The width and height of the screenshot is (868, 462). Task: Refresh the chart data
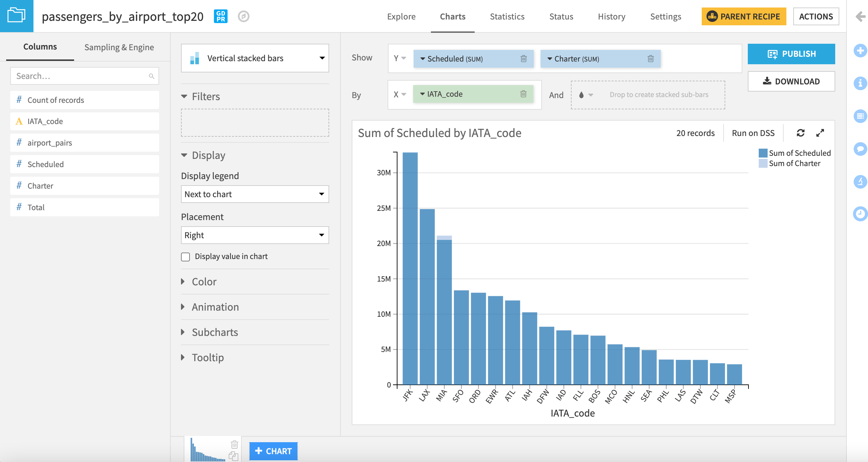click(801, 133)
